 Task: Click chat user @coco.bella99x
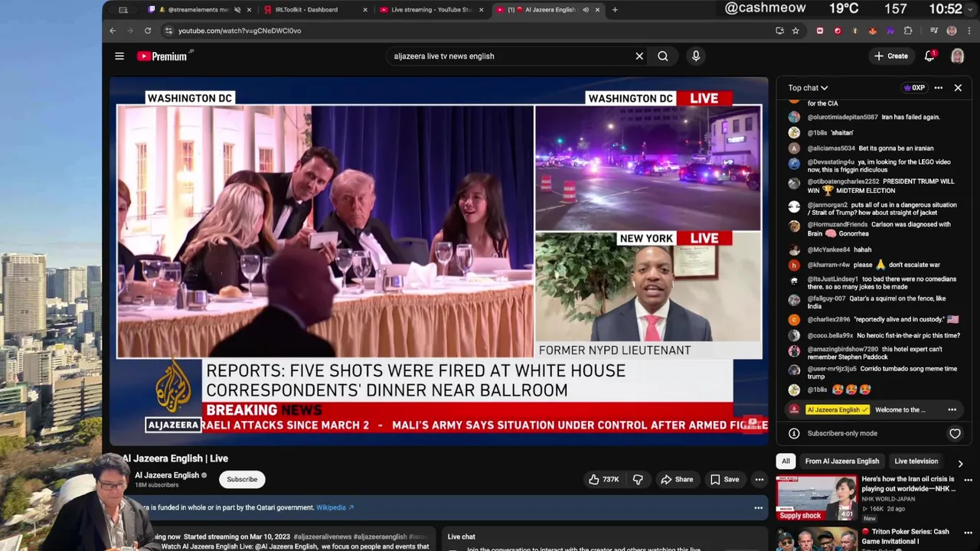(830, 335)
